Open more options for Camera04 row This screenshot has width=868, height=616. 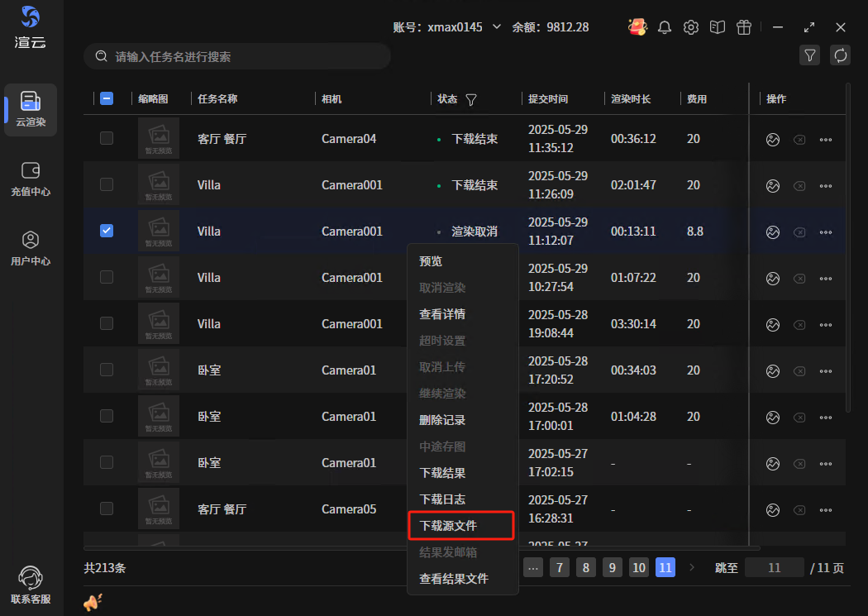click(825, 140)
